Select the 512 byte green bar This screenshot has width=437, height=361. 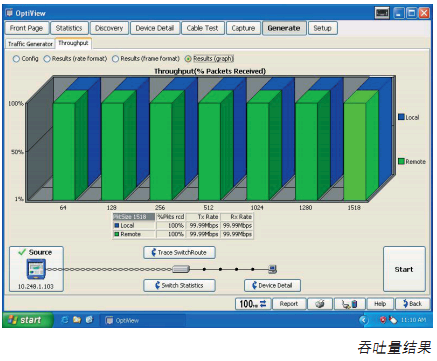(209, 152)
